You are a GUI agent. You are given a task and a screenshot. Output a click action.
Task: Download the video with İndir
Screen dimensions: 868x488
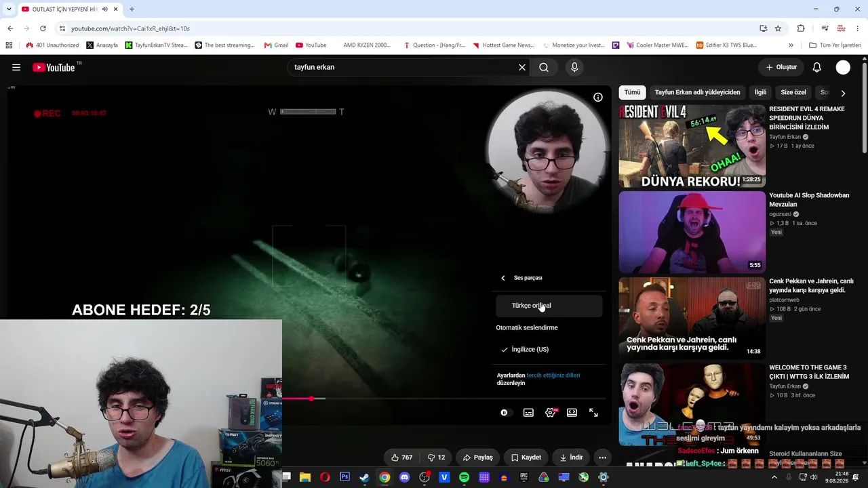[571, 457]
